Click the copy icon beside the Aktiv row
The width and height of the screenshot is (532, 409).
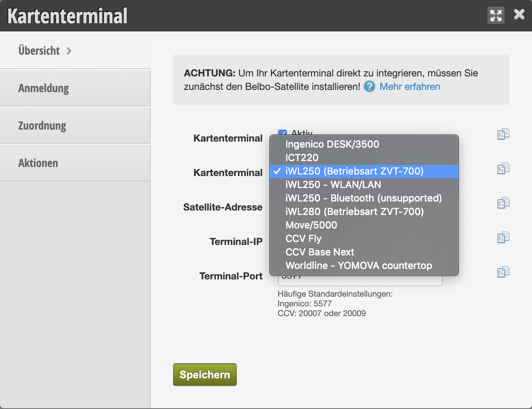click(x=503, y=134)
